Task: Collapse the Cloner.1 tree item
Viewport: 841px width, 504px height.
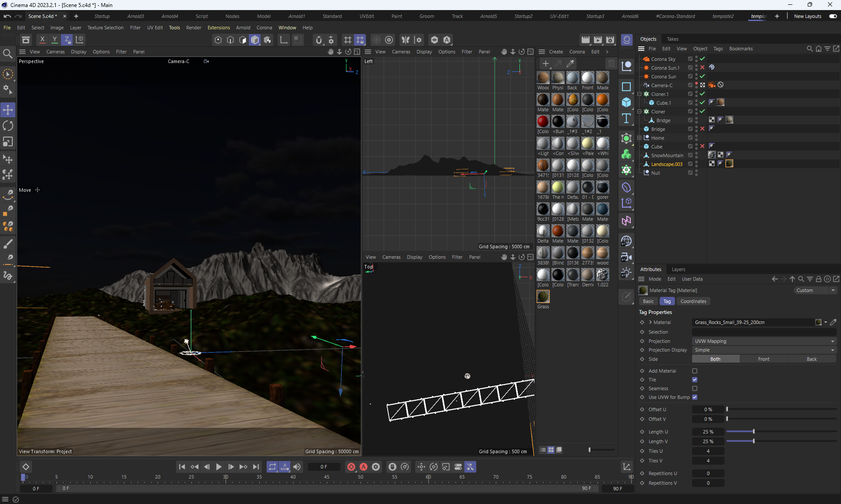Action: (640, 94)
